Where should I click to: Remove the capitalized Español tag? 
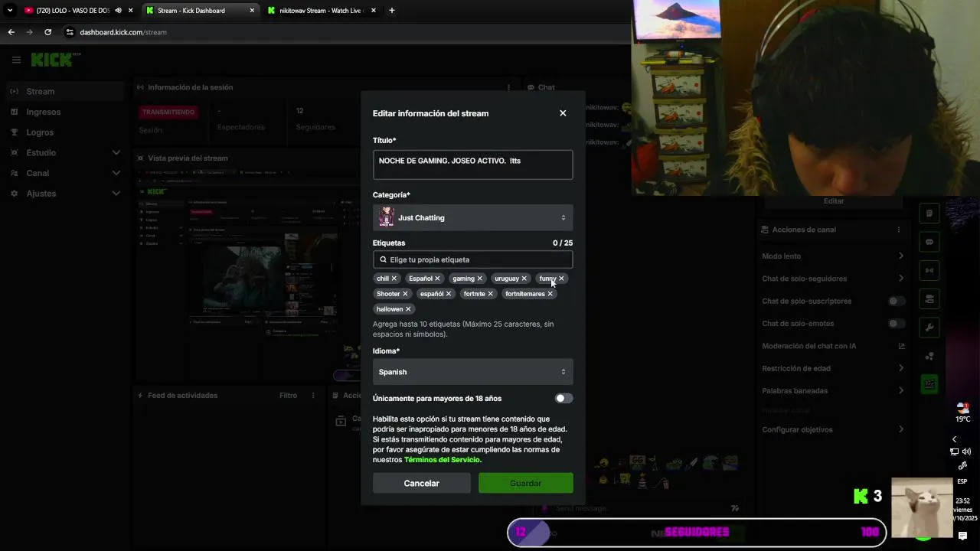point(437,279)
